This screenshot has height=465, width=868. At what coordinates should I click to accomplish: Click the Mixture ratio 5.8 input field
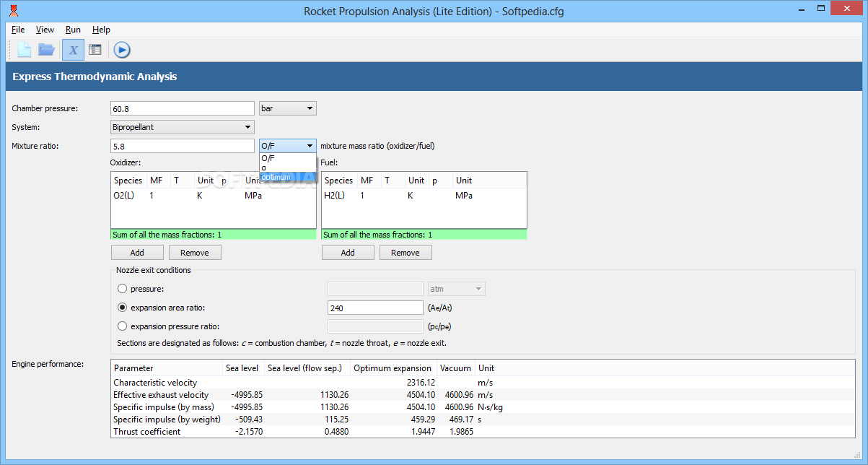pyautogui.click(x=183, y=146)
